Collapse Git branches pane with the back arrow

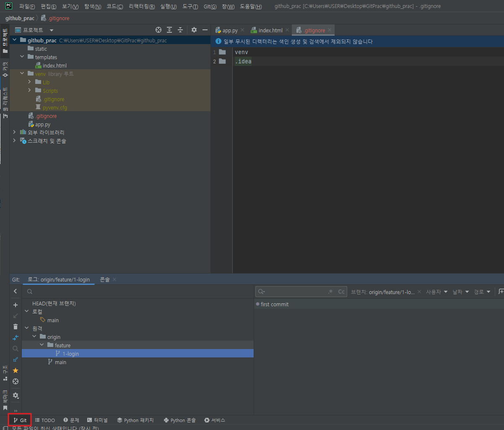click(x=16, y=291)
